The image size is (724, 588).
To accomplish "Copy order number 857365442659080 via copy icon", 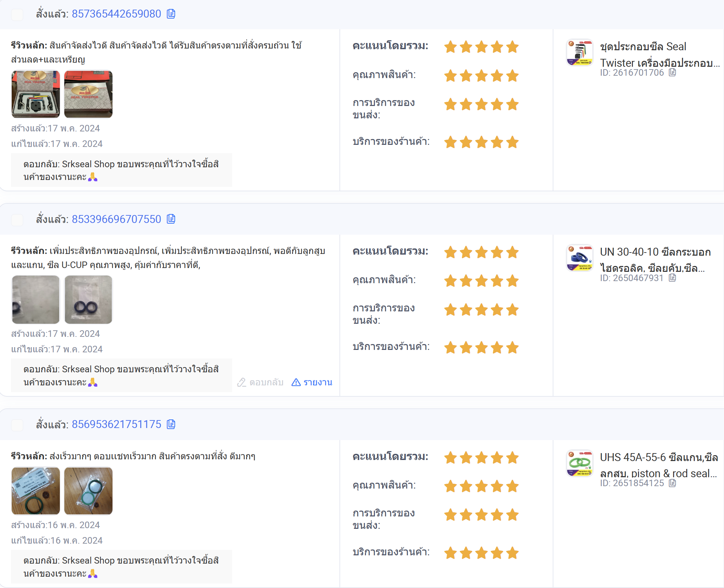I will 171,14.
